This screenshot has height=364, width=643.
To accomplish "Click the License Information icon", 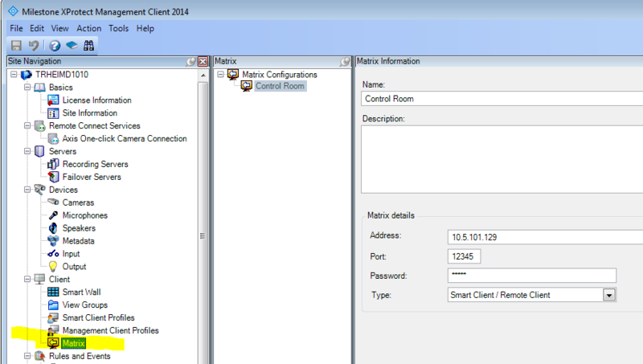I will [x=53, y=100].
